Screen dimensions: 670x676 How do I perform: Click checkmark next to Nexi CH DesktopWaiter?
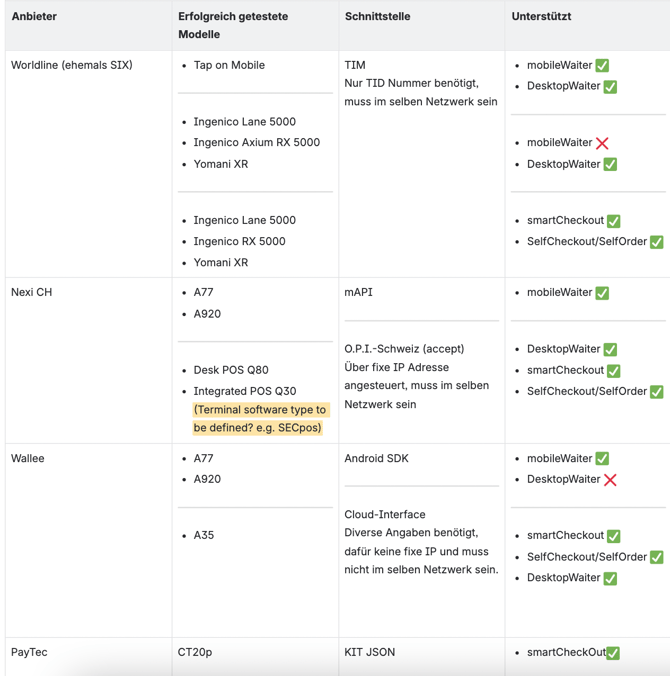coord(610,349)
